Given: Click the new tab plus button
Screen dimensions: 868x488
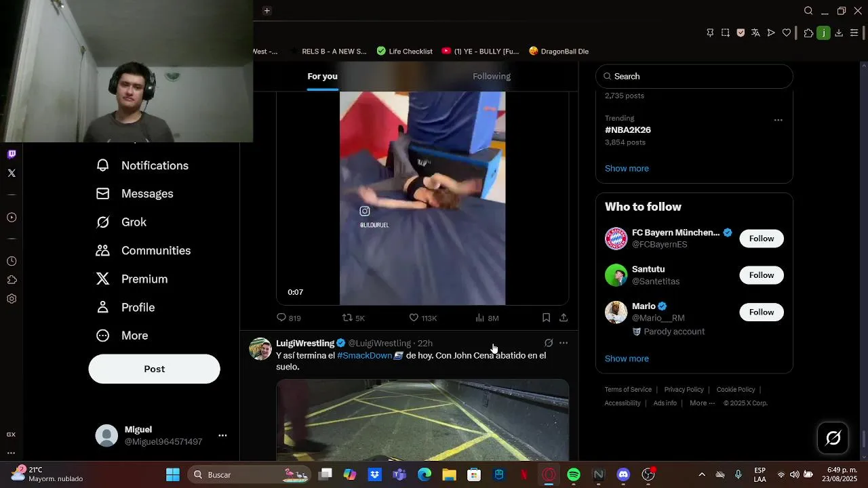Looking at the screenshot, I should click(x=267, y=11).
